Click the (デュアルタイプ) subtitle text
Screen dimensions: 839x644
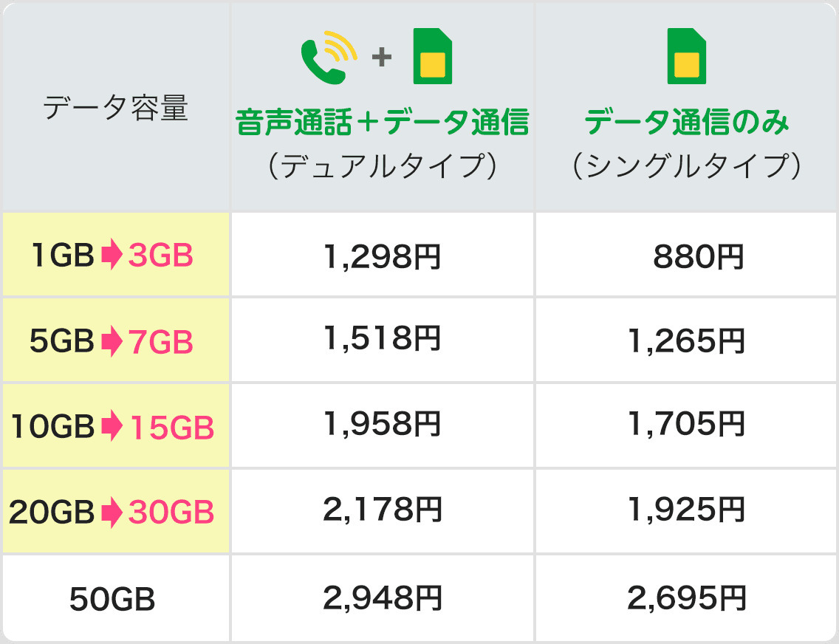(x=383, y=166)
